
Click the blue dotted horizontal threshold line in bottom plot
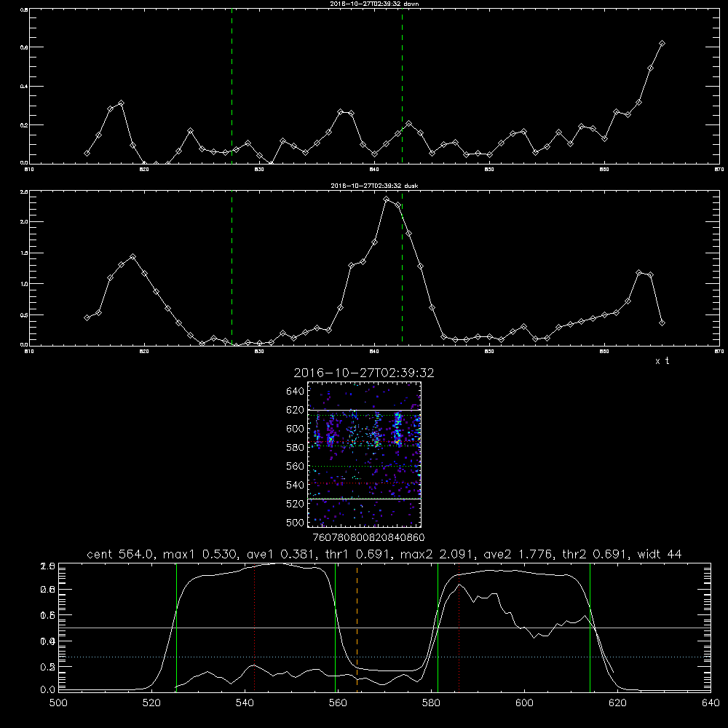[x=384, y=657]
